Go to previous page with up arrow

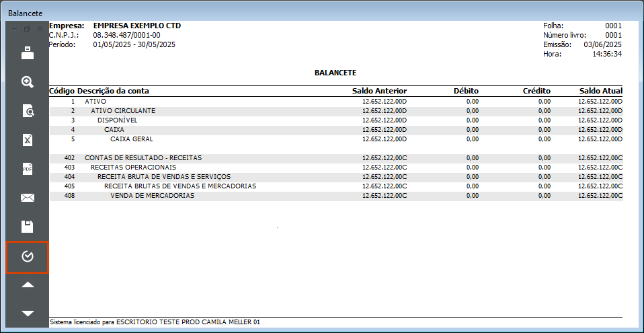(x=28, y=285)
